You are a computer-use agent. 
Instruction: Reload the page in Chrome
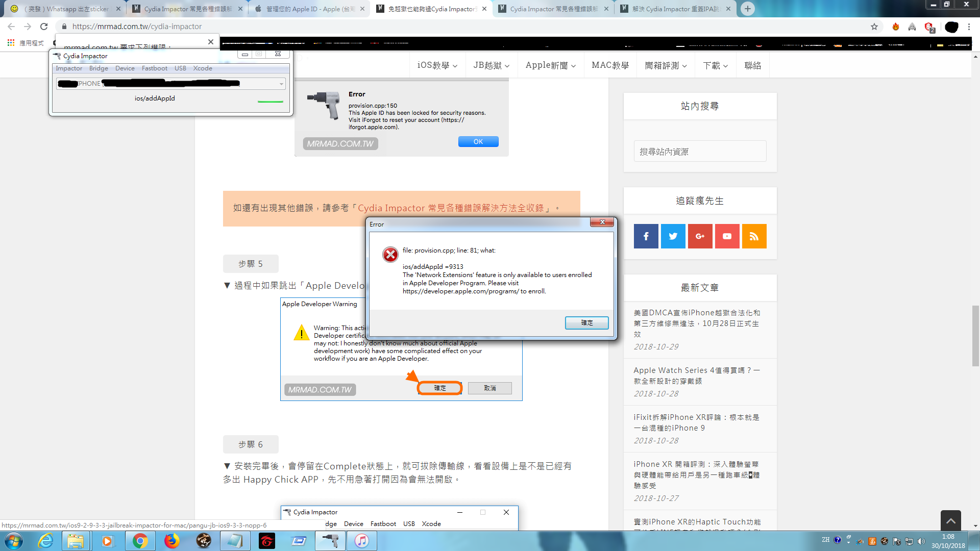(44, 27)
